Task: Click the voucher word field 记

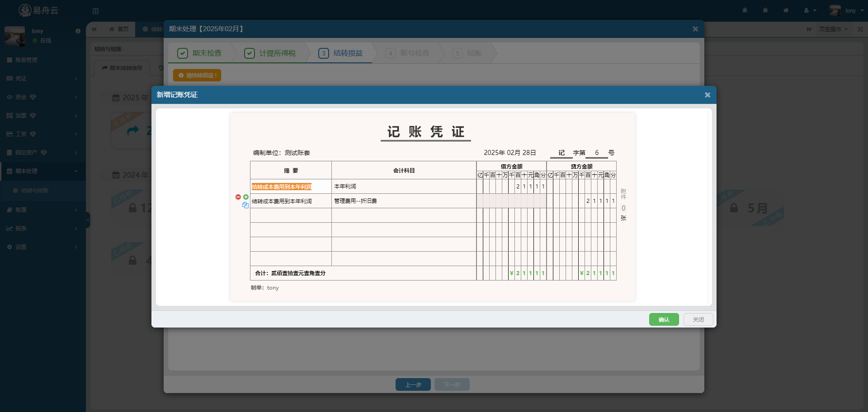Action: tap(561, 153)
